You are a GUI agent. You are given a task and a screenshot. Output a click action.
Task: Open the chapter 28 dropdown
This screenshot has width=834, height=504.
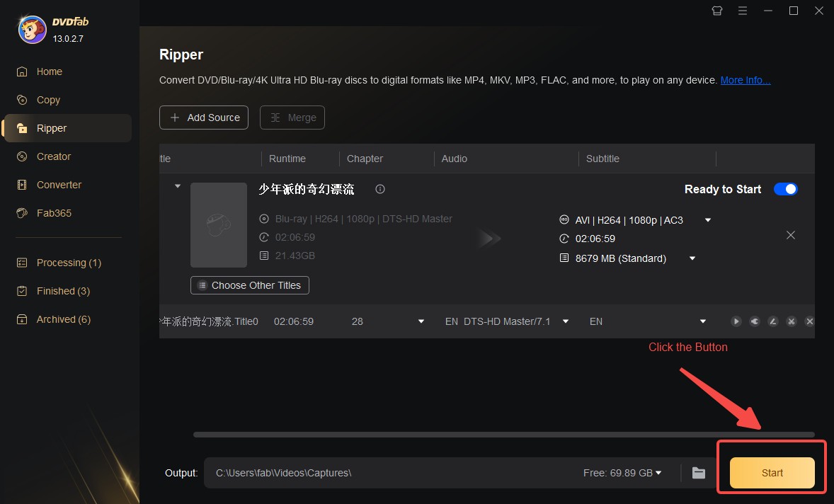[421, 321]
